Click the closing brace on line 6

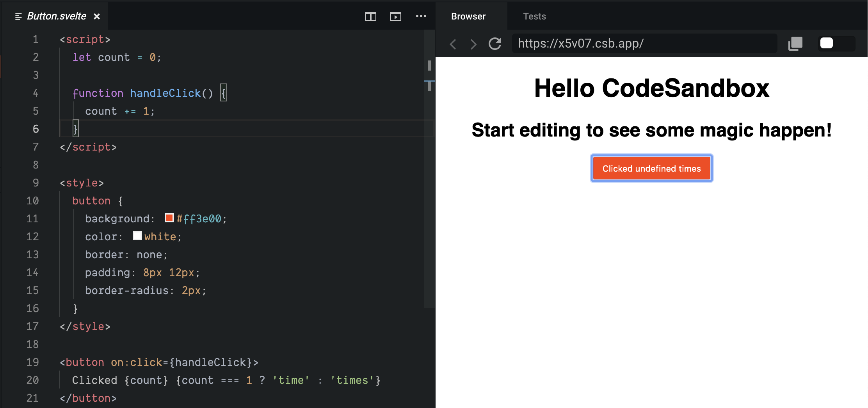pos(75,129)
